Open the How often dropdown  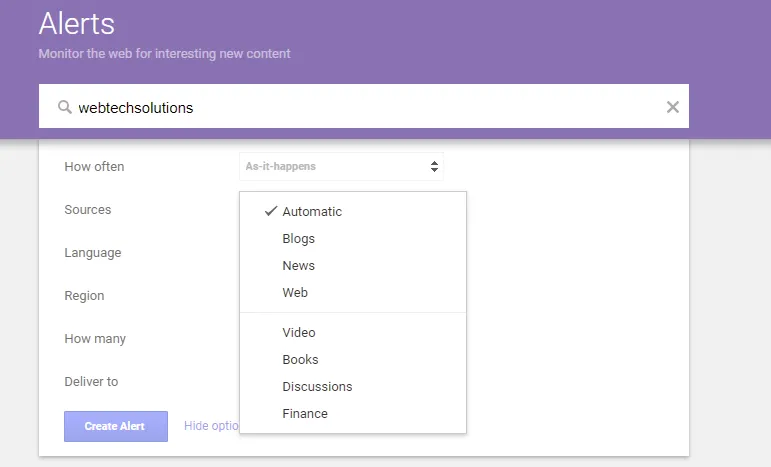341,167
